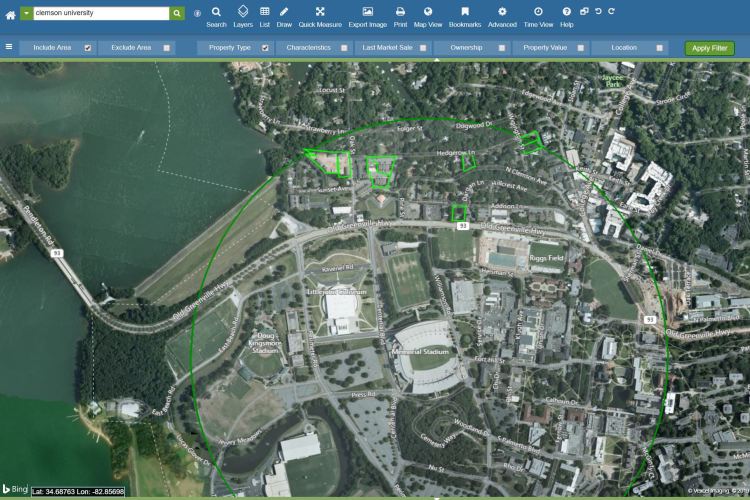The image size is (750, 500).
Task: Open the Layers tool
Action: click(x=243, y=17)
